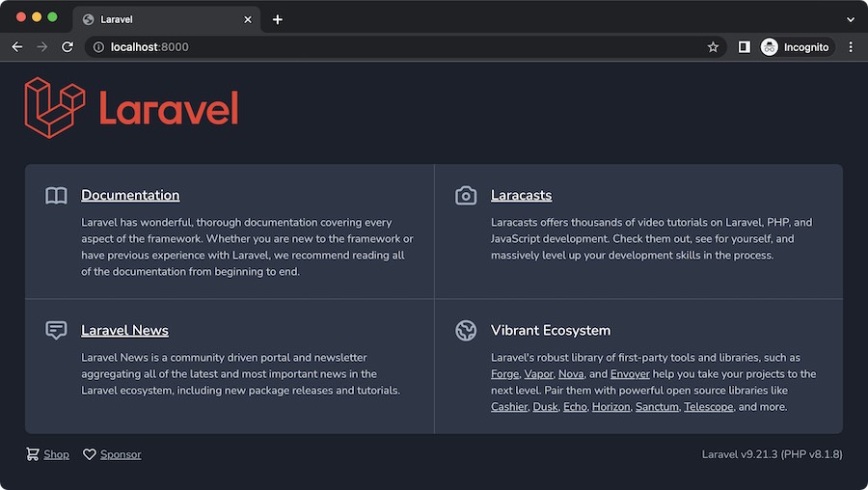Click the camera icon beside Laracasts

(x=466, y=196)
